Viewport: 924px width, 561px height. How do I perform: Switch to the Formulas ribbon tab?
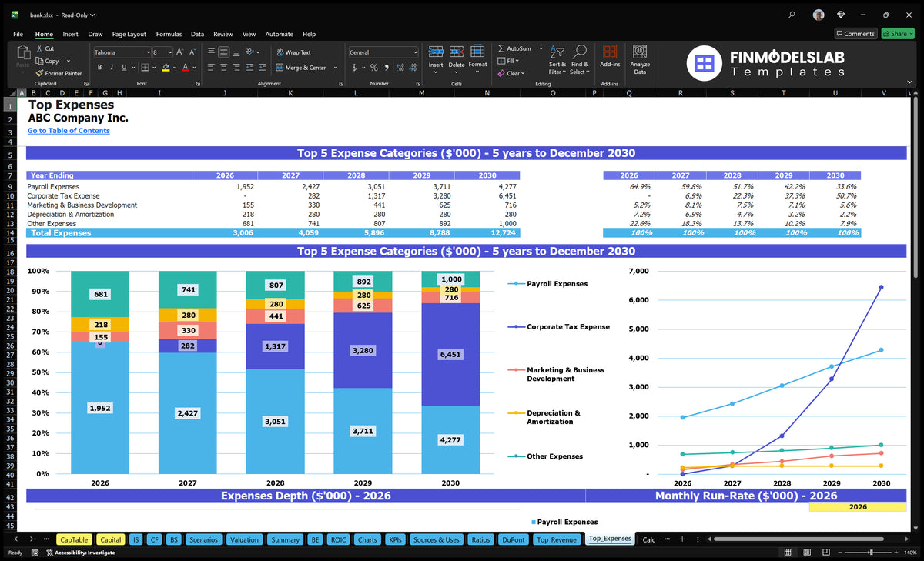coord(169,34)
